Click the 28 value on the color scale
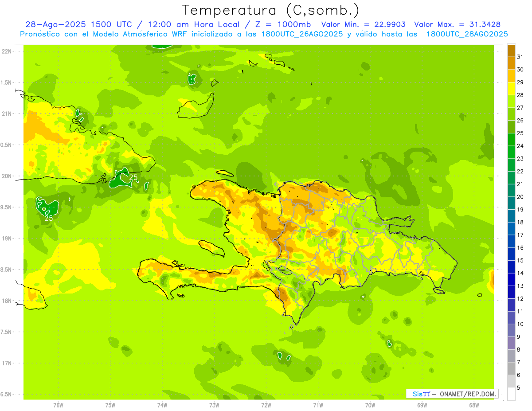 [520, 95]
